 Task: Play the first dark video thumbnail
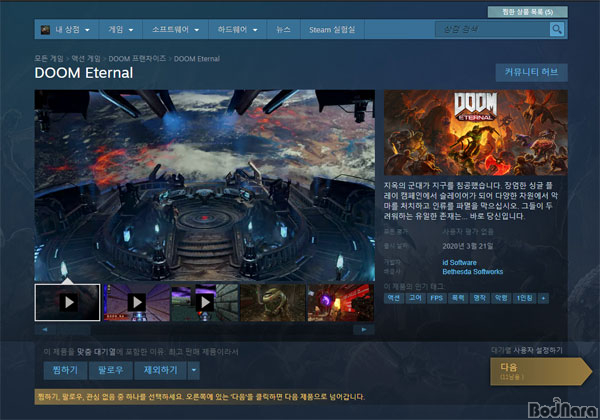coord(68,302)
